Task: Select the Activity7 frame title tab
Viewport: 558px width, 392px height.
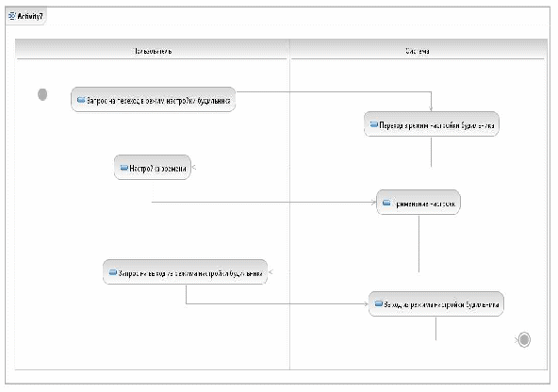Action: 25,16
